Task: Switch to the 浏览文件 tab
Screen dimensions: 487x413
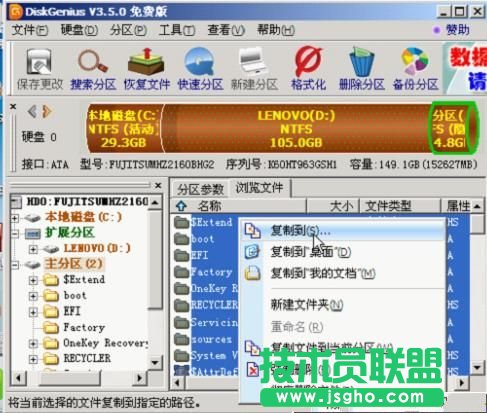Action: click(259, 188)
